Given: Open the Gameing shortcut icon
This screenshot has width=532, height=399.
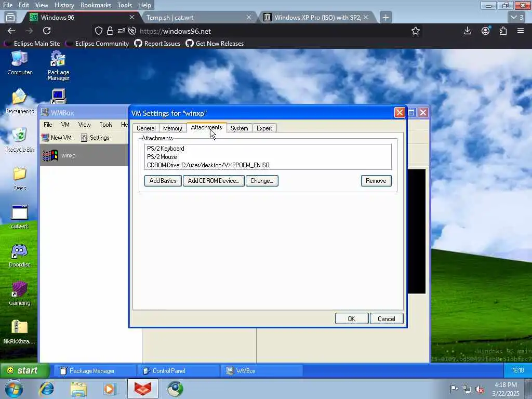Looking at the screenshot, I should 19,294.
